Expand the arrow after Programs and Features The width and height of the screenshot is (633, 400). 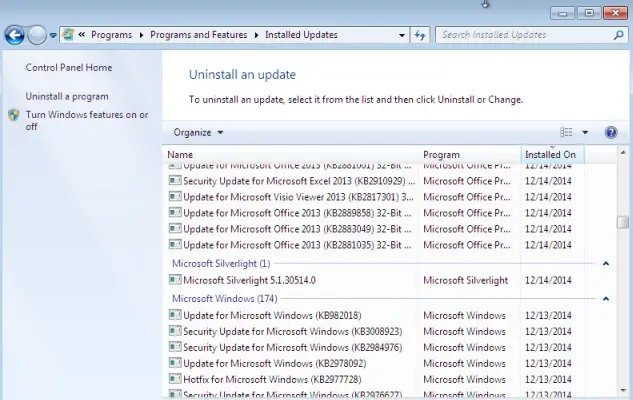click(256, 35)
